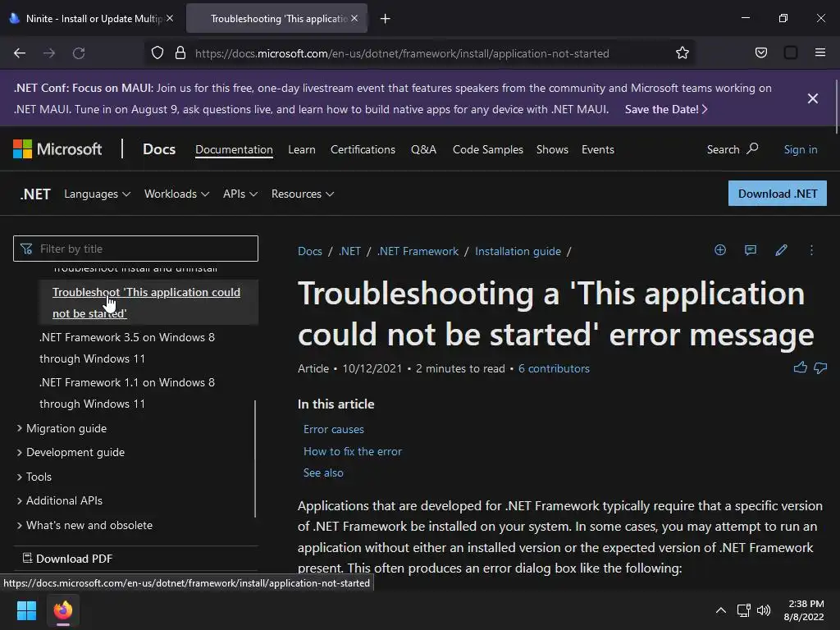Click the Sign in link
This screenshot has width=840, height=630.
pyautogui.click(x=801, y=149)
